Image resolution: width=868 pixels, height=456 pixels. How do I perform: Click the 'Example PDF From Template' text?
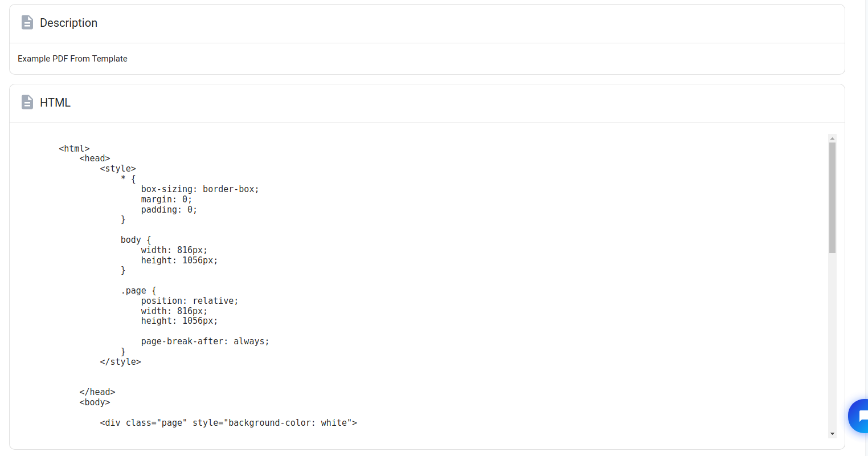click(72, 59)
